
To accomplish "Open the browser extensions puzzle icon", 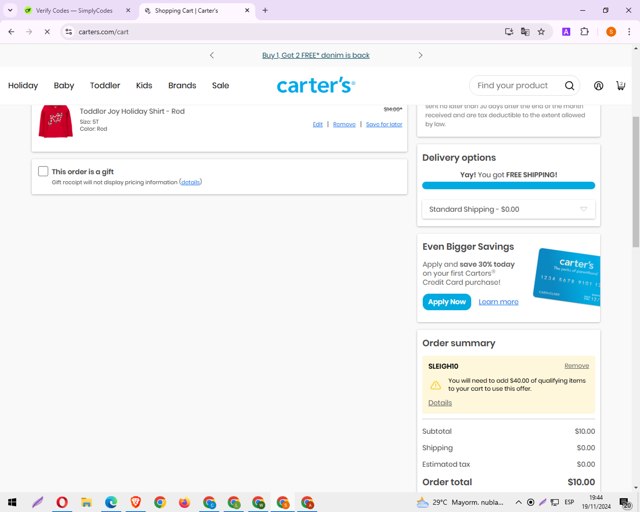I will pyautogui.click(x=584, y=32).
